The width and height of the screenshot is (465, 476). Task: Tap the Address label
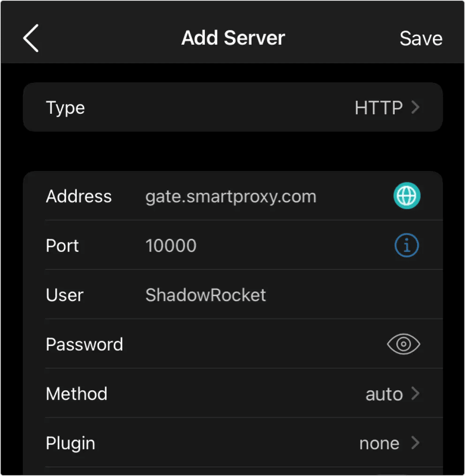click(x=79, y=196)
